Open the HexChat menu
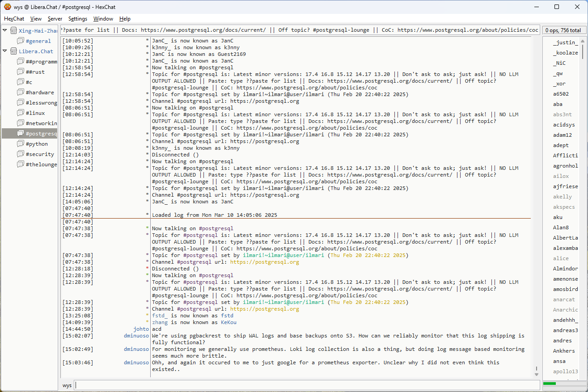 14,19
